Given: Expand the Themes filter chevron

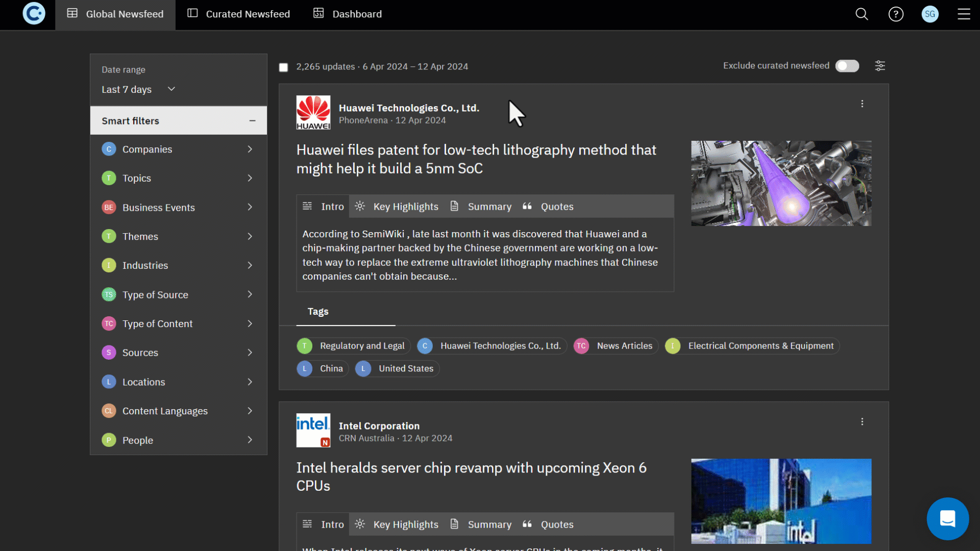Looking at the screenshot, I should (x=250, y=236).
